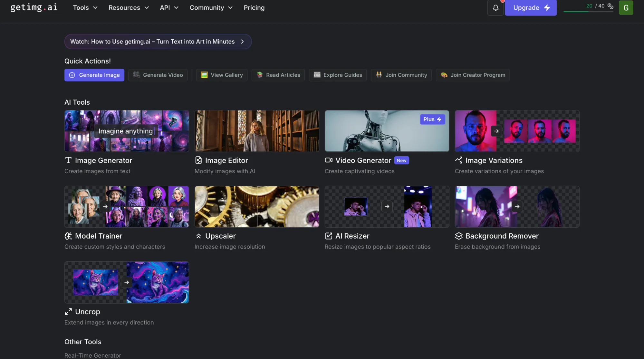Click the arrow on Uncrop thumbnail
This screenshot has width=644, height=359.
pos(127,282)
